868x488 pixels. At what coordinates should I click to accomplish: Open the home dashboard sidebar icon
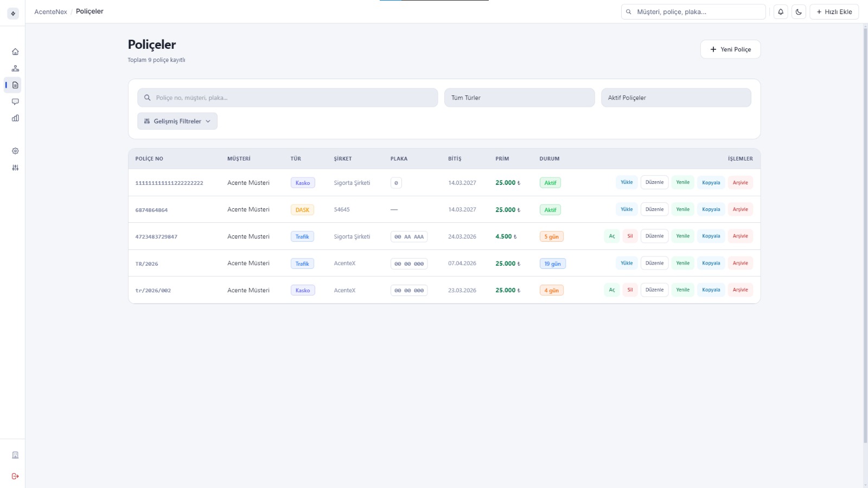pyautogui.click(x=15, y=52)
